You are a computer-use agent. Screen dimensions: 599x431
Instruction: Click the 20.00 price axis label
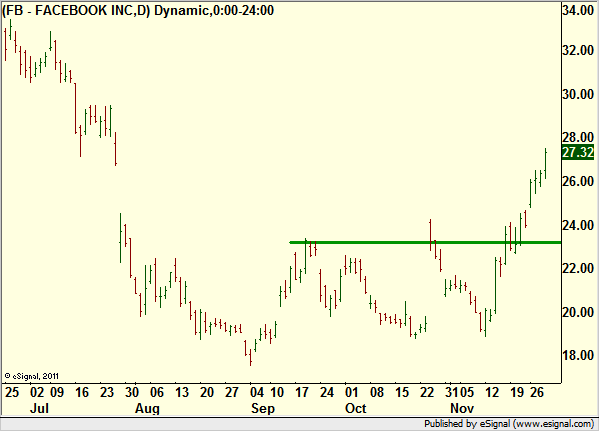coord(578,312)
